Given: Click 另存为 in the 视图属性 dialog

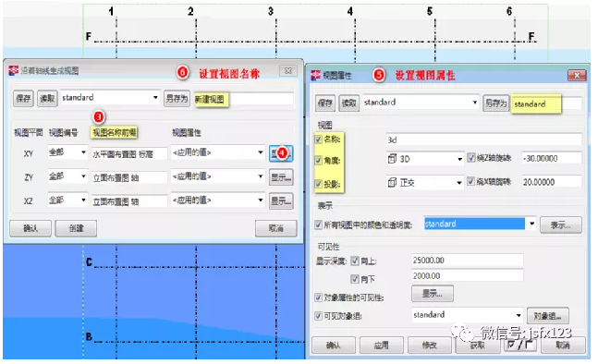Looking at the screenshot, I should 496,103.
